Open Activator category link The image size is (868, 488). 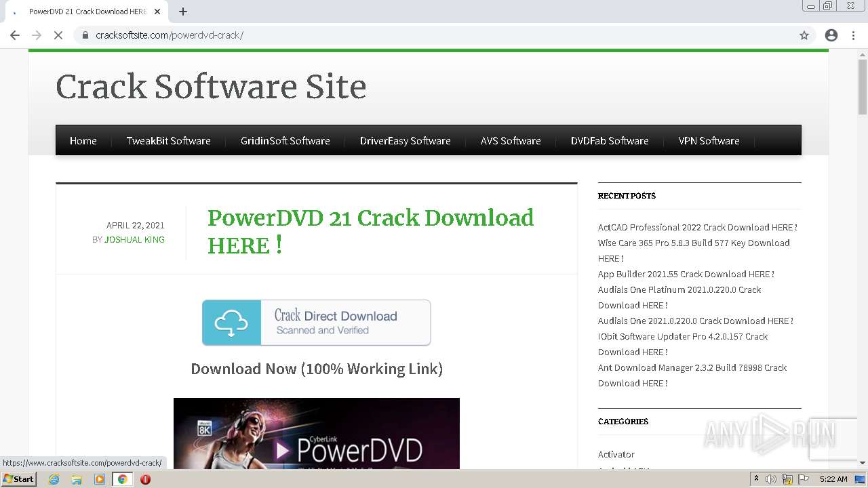tap(616, 454)
